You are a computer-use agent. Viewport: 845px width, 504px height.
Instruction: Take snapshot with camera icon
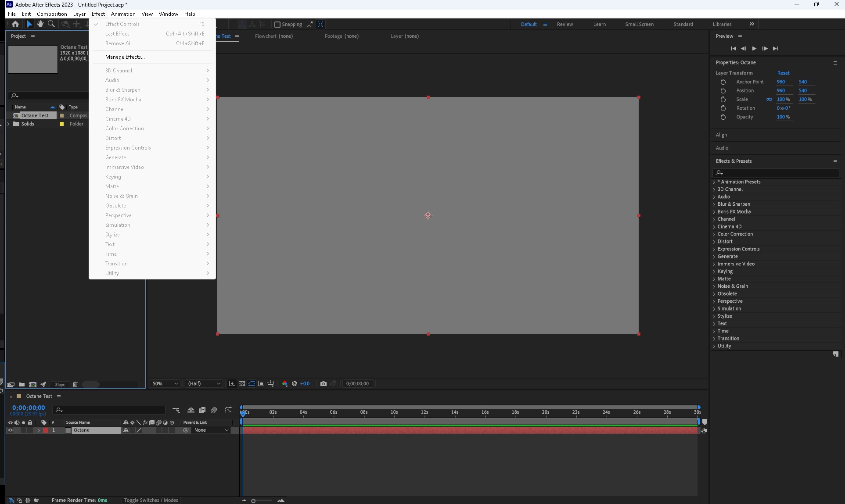[x=324, y=383]
